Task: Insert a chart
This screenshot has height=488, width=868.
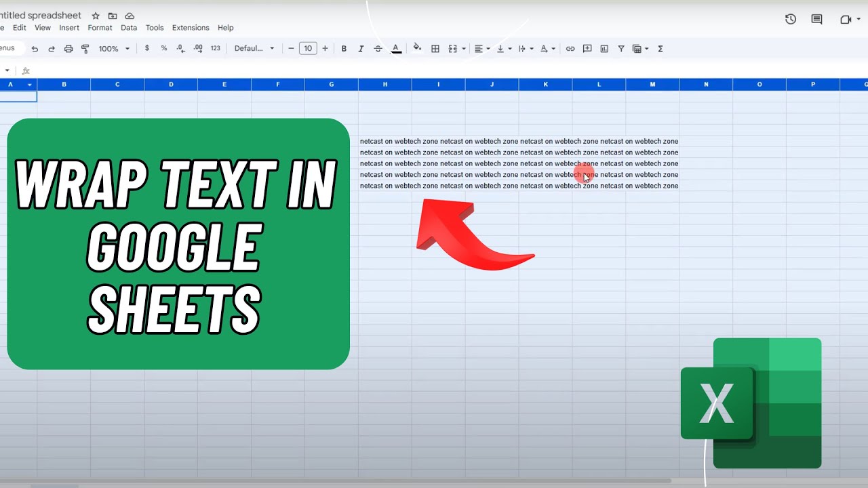Action: tap(604, 49)
